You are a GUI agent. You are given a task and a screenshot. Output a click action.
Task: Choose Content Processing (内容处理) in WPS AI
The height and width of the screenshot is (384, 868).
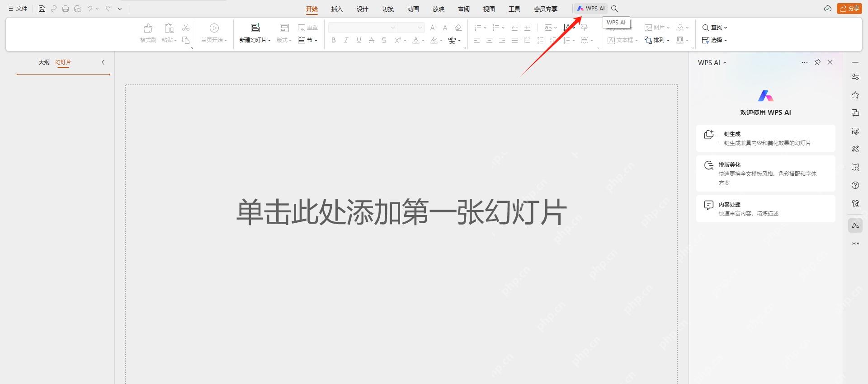coord(766,209)
